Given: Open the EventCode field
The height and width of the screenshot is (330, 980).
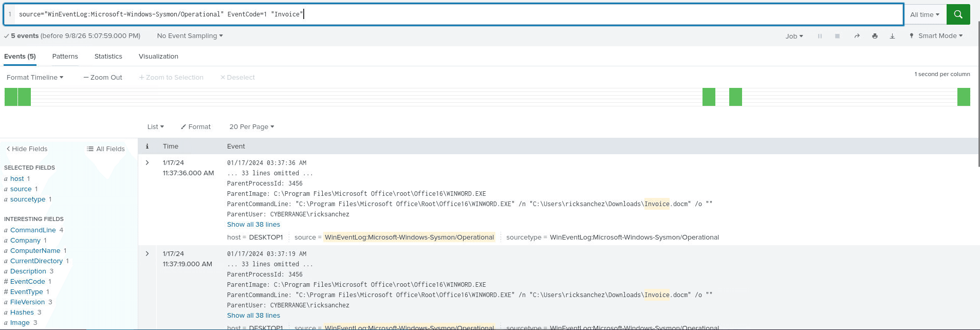Looking at the screenshot, I should (28, 282).
